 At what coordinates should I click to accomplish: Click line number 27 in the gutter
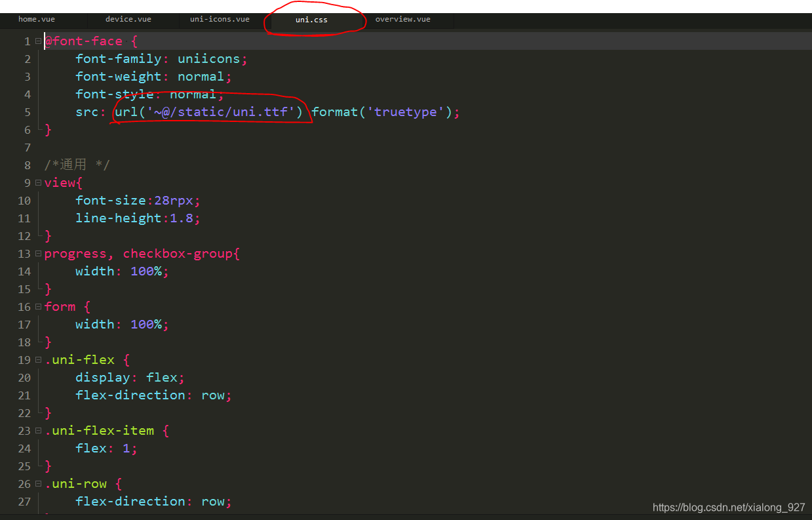click(x=24, y=502)
